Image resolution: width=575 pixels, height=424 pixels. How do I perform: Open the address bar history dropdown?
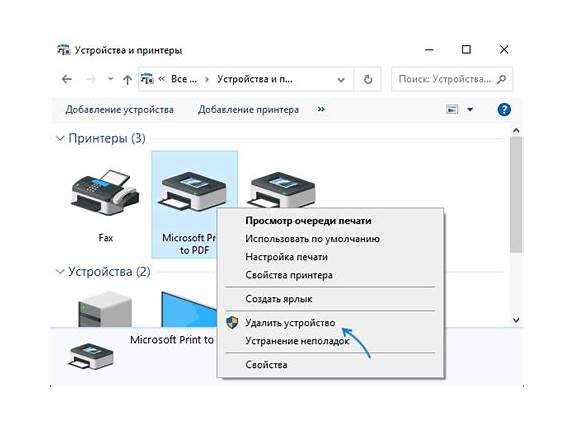341,80
